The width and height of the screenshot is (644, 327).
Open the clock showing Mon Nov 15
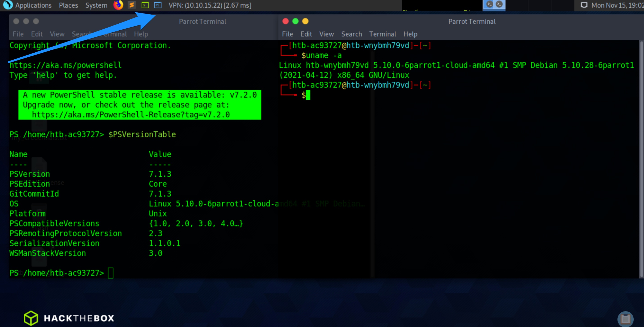(617, 5)
